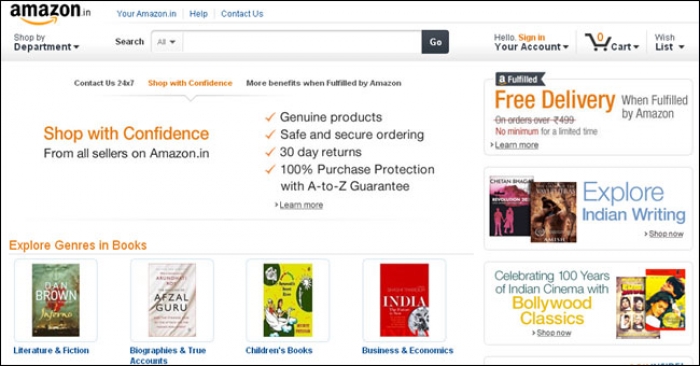Open the Dan Brown Inferno book cover
The image size is (700, 366).
click(56, 300)
